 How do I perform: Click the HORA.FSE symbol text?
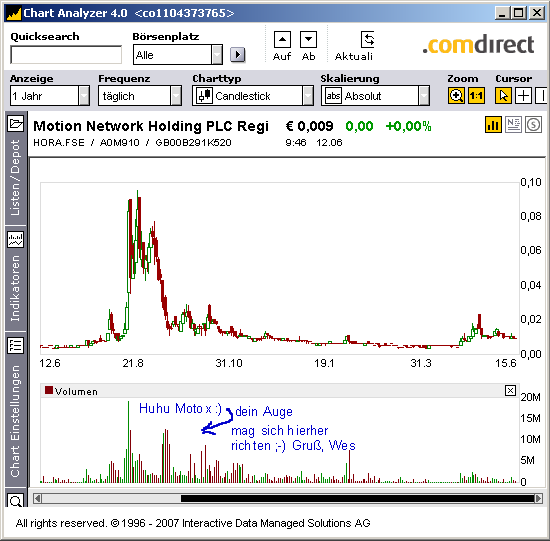click(59, 142)
